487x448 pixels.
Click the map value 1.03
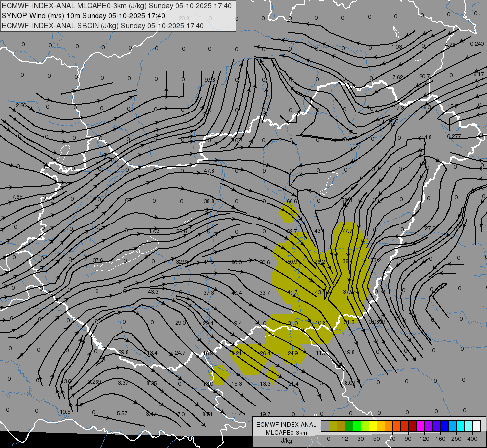click(x=396, y=47)
